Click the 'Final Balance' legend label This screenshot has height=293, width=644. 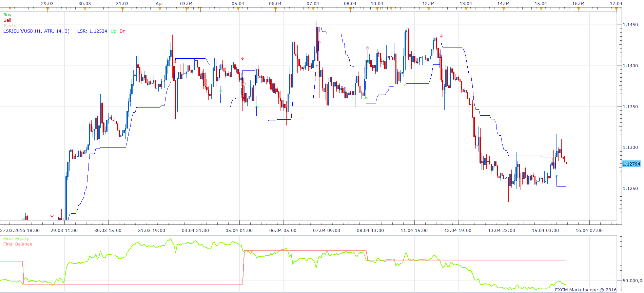click(18, 244)
